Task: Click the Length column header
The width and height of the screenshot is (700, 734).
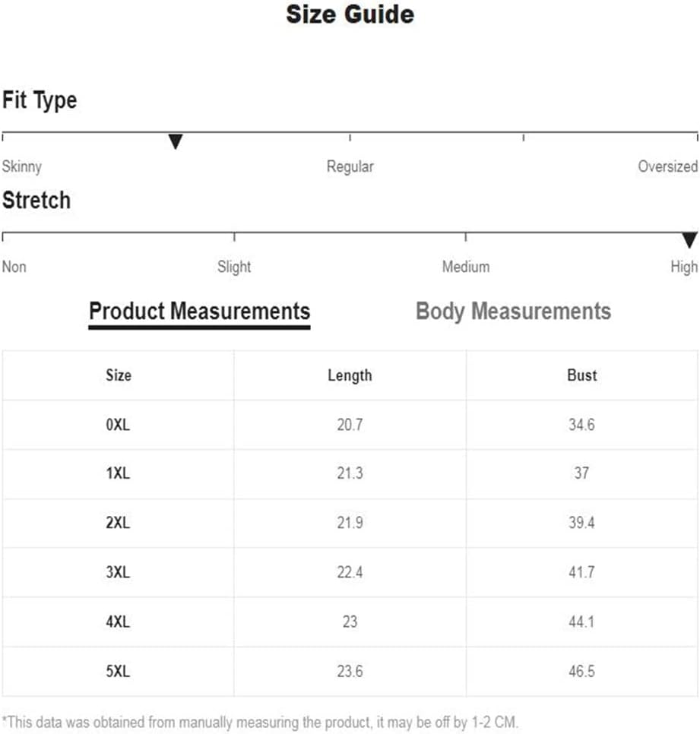Action: [x=350, y=376]
